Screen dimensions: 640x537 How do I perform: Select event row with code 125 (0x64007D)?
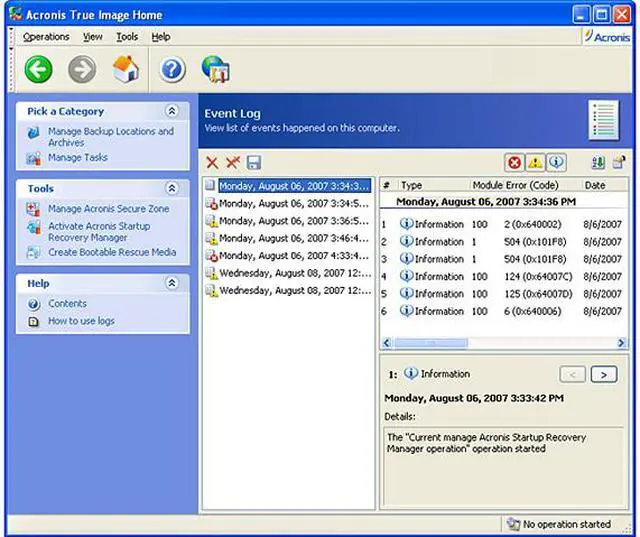pyautogui.click(x=503, y=294)
